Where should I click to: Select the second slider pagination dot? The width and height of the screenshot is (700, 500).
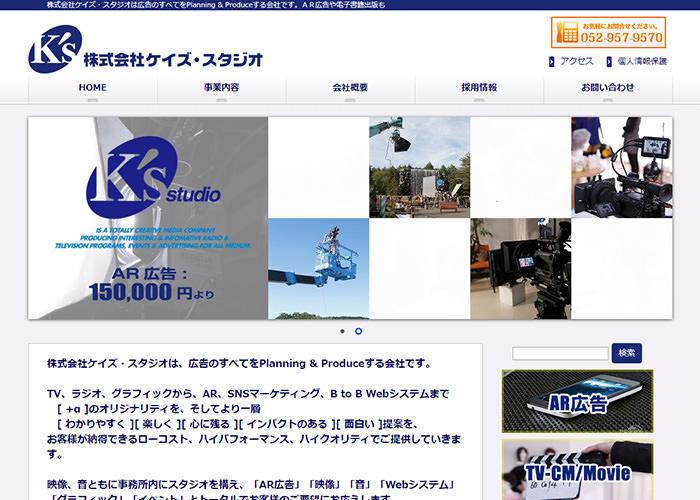(x=358, y=331)
